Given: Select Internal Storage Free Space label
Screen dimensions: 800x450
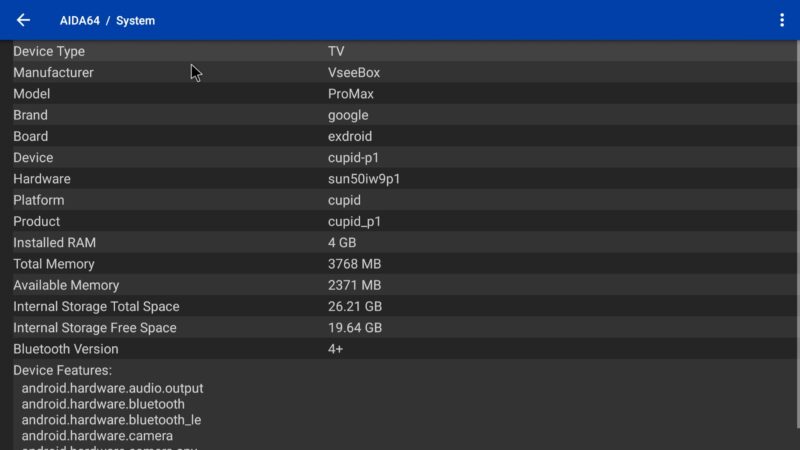Looking at the screenshot, I should (95, 328).
